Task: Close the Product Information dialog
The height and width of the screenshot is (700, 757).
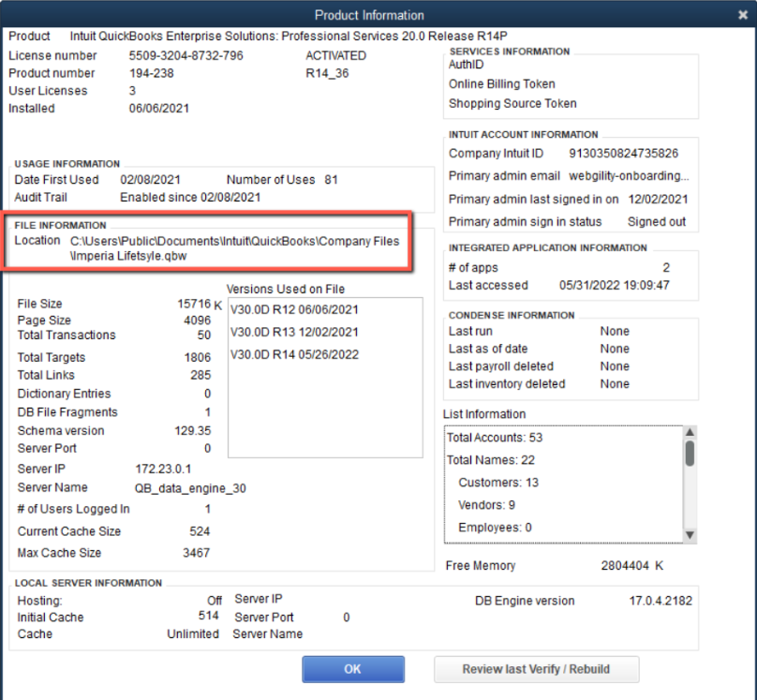Action: [745, 15]
